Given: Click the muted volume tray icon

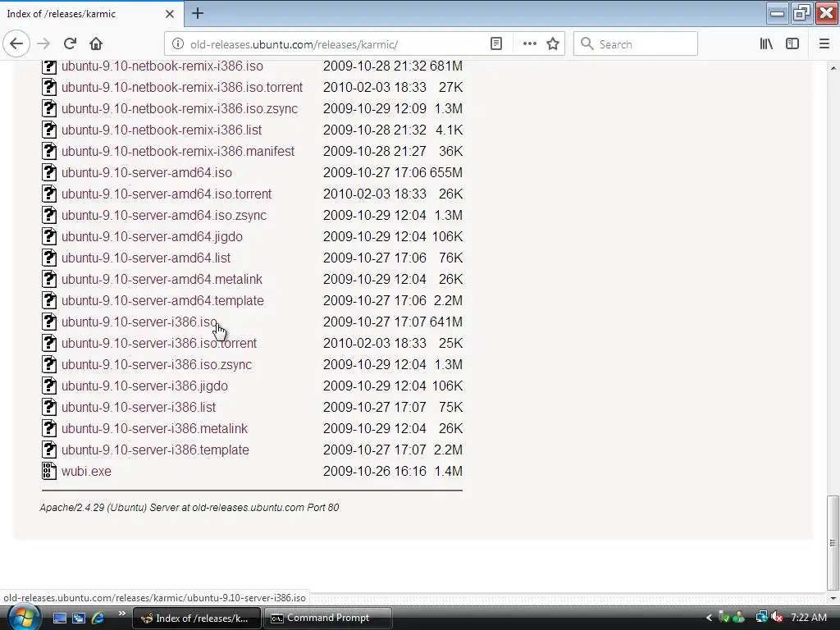Looking at the screenshot, I should (778, 618).
